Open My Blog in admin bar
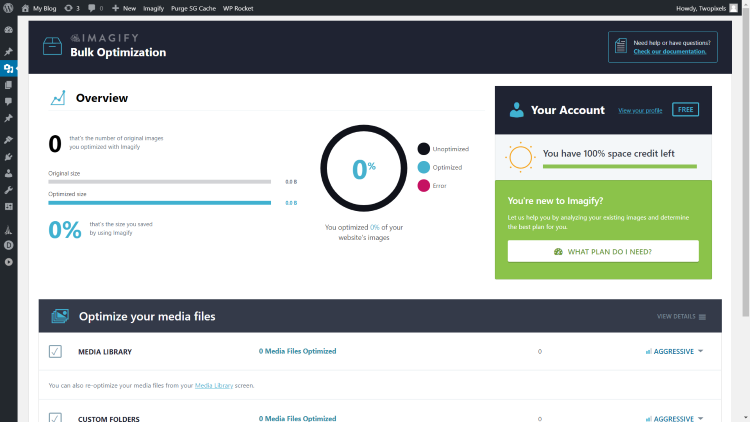 coord(39,8)
